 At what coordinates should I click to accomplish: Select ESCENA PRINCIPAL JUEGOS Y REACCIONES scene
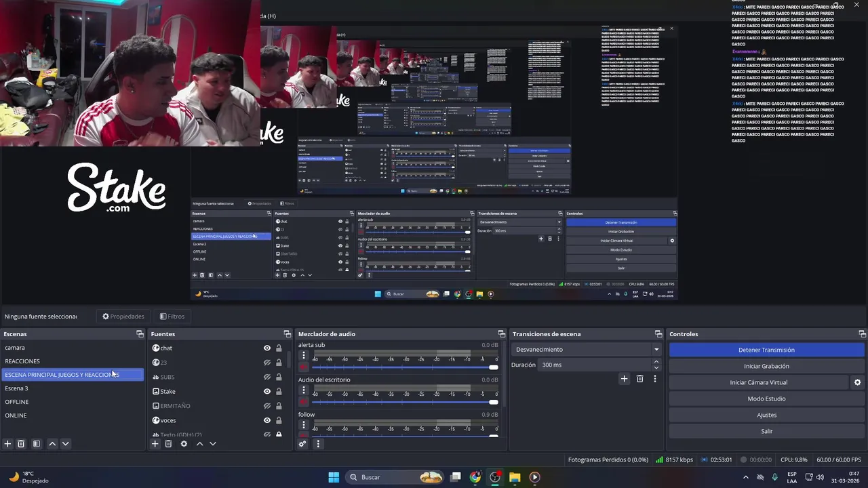(73, 375)
